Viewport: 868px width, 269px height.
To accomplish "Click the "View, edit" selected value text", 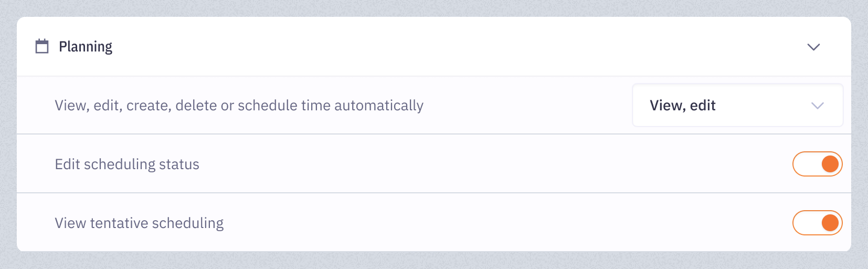I will (x=683, y=106).
